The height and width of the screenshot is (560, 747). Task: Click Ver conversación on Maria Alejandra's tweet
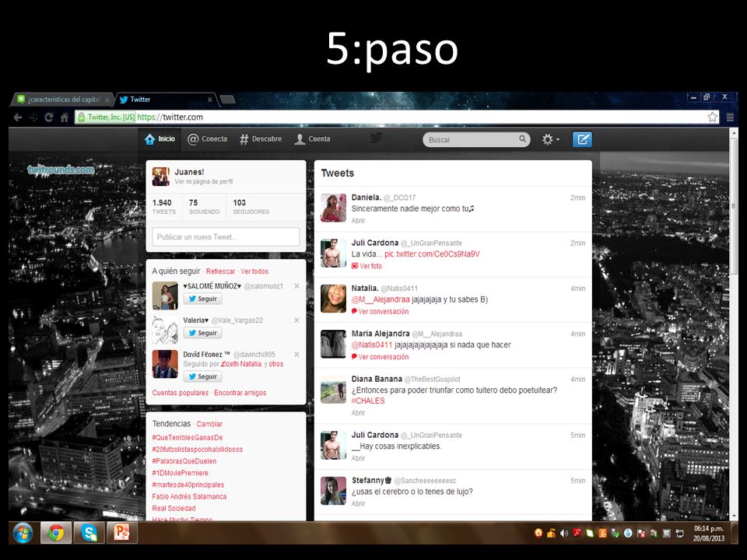[x=381, y=357]
